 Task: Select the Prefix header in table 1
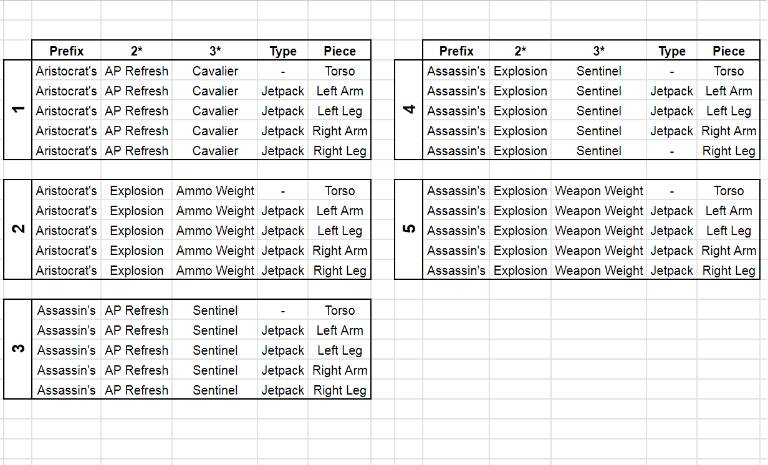click(66, 51)
